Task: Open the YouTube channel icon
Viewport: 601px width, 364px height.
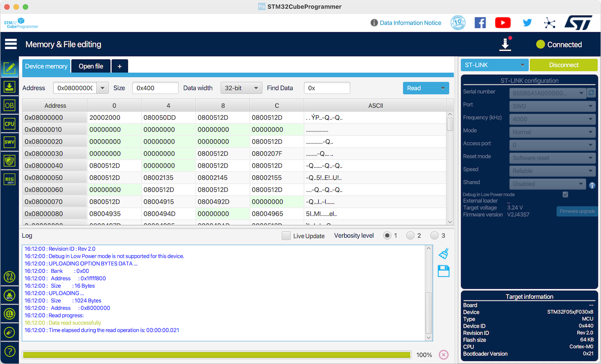Action: click(x=503, y=23)
